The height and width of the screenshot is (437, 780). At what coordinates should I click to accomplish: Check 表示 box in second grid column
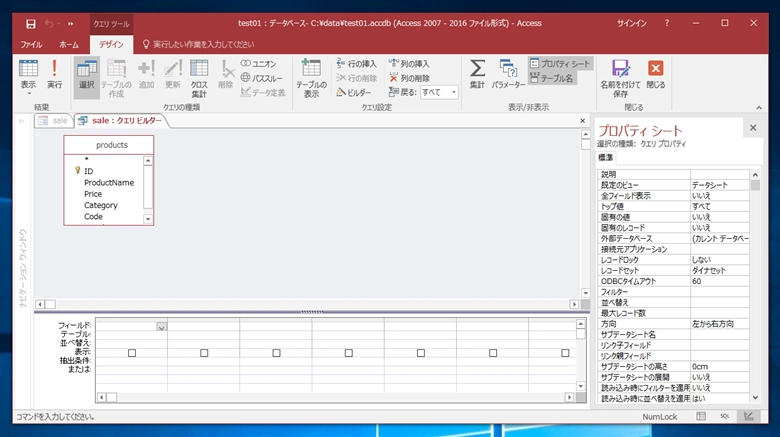tap(204, 353)
